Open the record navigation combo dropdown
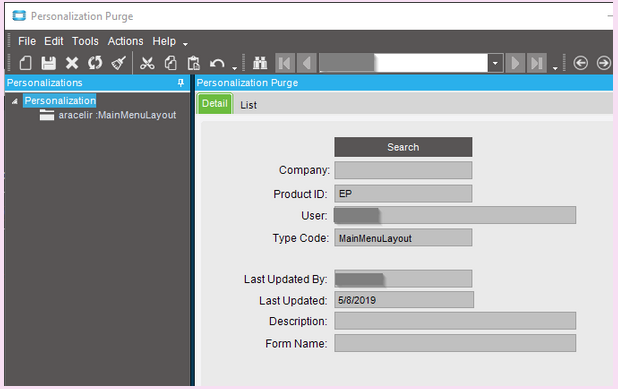This screenshot has height=389, width=618. point(495,63)
